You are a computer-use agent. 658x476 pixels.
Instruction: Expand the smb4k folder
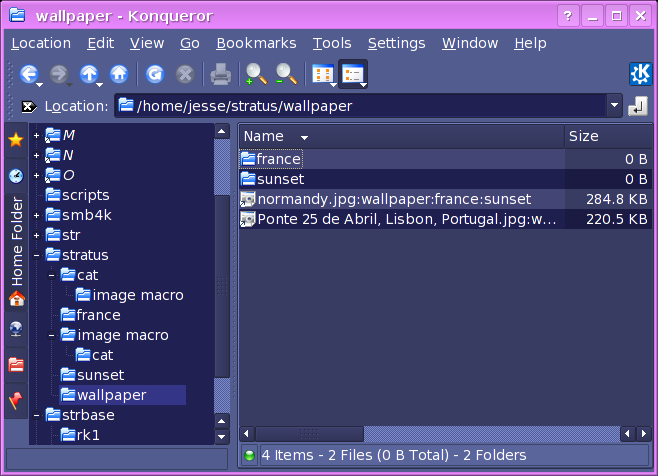[x=37, y=215]
